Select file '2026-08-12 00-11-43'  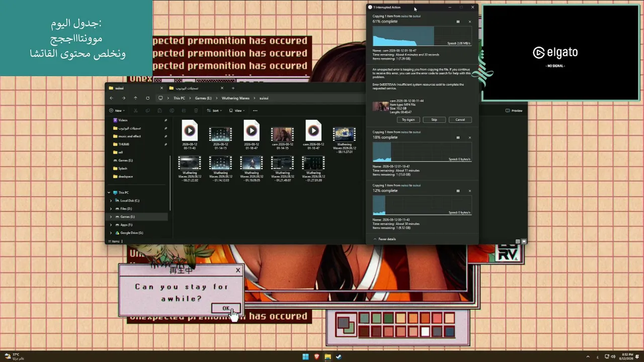[x=190, y=134]
